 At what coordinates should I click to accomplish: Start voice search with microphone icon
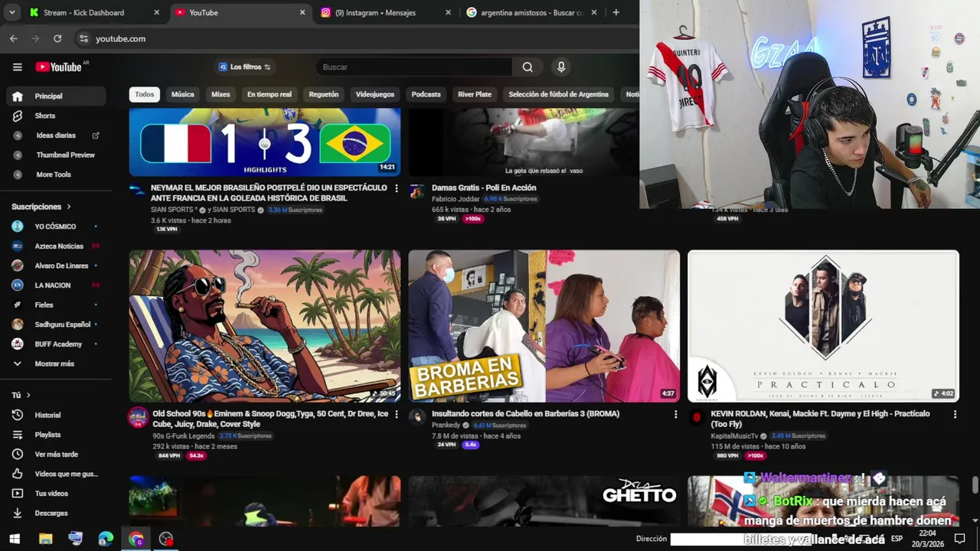(x=561, y=67)
